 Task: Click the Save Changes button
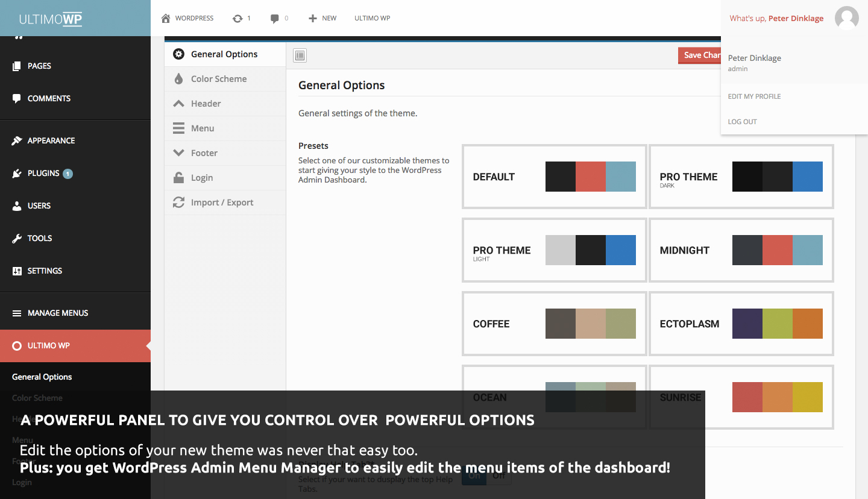coord(700,55)
